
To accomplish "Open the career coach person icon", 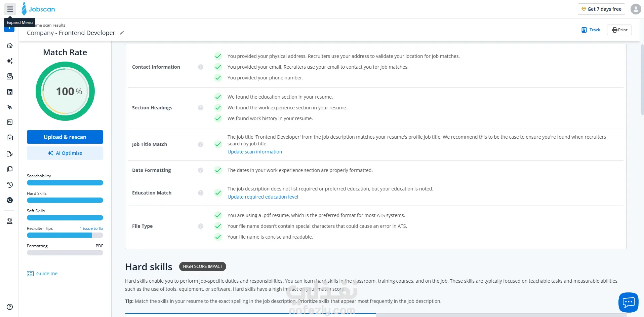I will [10, 221].
